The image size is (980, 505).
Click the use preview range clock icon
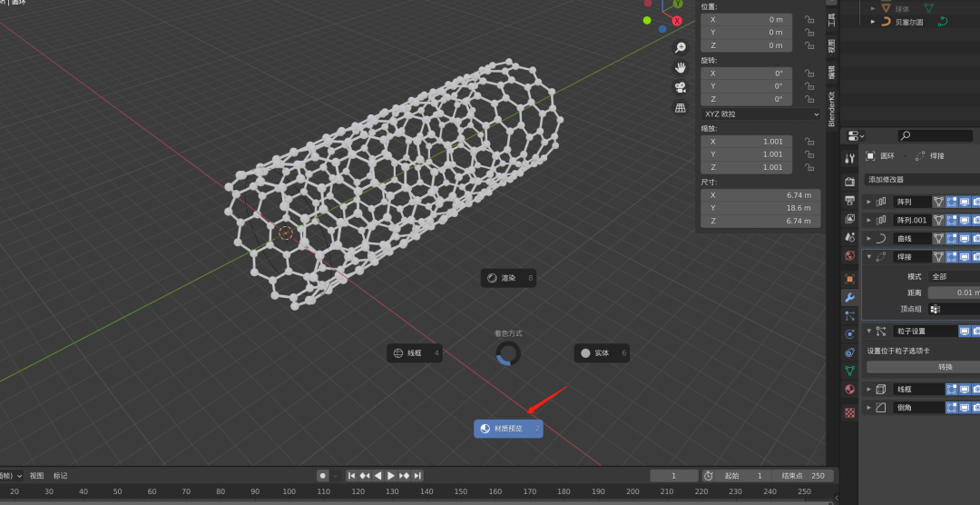(x=708, y=476)
